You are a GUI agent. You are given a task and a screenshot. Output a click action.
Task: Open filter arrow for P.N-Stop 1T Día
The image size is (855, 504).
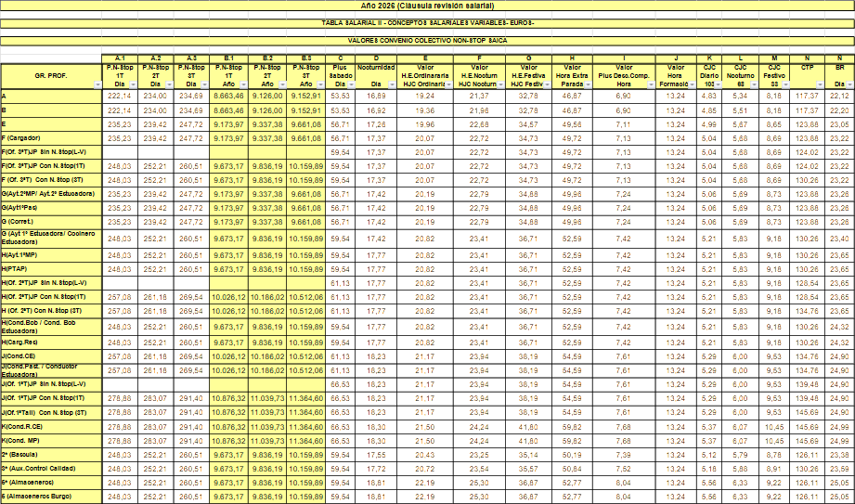[132, 84]
